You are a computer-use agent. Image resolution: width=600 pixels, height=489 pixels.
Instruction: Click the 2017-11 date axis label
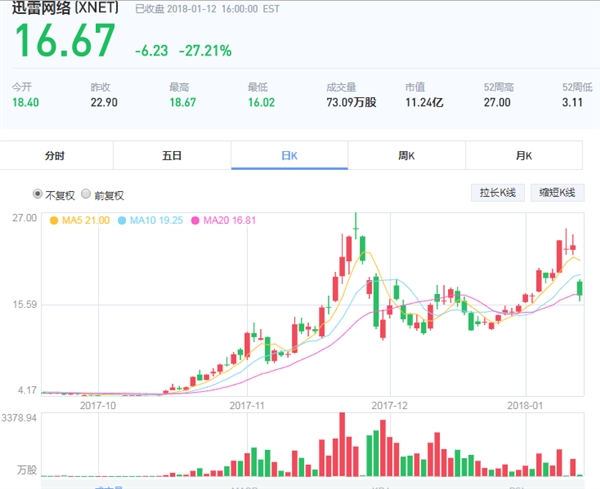coord(246,405)
